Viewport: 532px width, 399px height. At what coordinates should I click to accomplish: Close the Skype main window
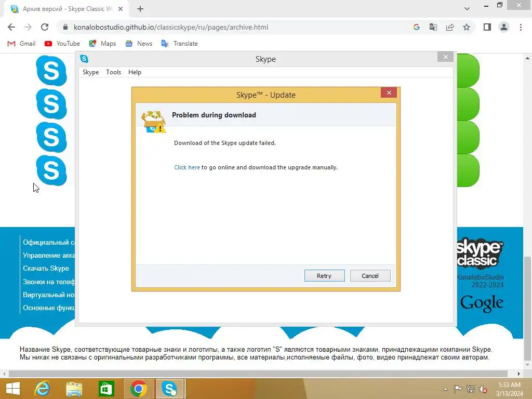pos(445,57)
